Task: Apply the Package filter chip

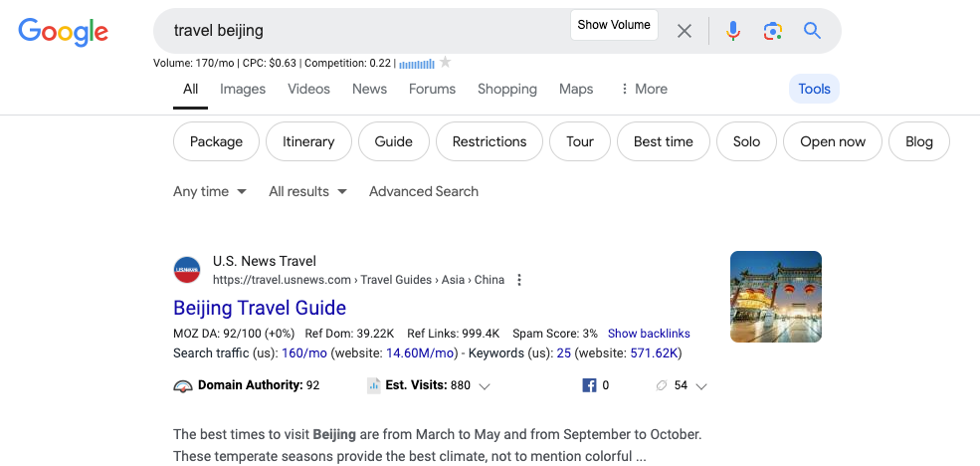Action: pyautogui.click(x=216, y=141)
